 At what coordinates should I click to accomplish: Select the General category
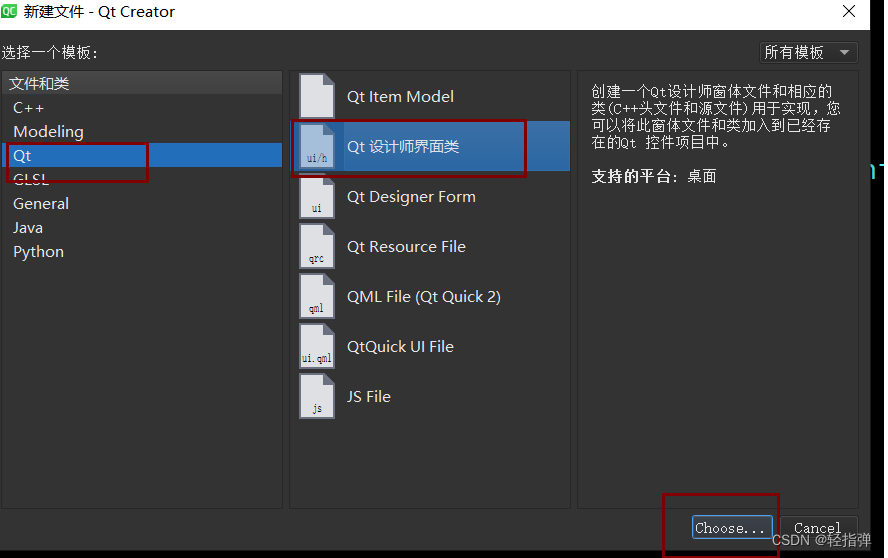coord(142,203)
